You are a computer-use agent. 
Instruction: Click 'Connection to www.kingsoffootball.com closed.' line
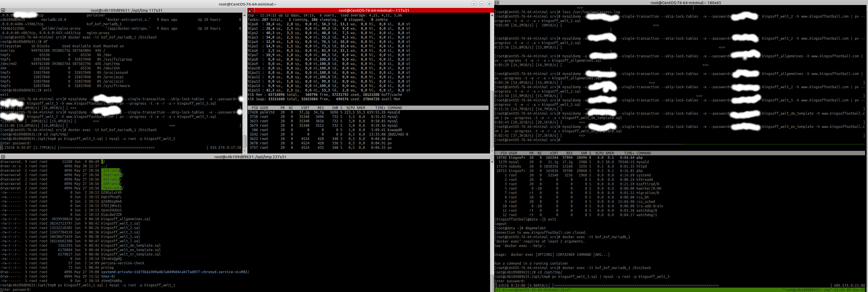(541, 232)
